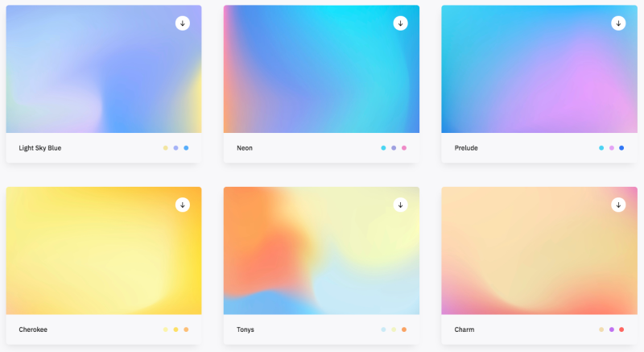The image size is (644, 352).
Task: Open the Light Sky Blue gradient preview
Action: (104, 69)
